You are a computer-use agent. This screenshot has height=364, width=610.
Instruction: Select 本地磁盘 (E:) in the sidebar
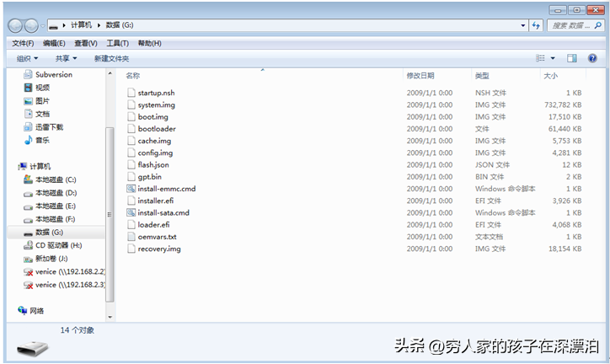coord(50,206)
